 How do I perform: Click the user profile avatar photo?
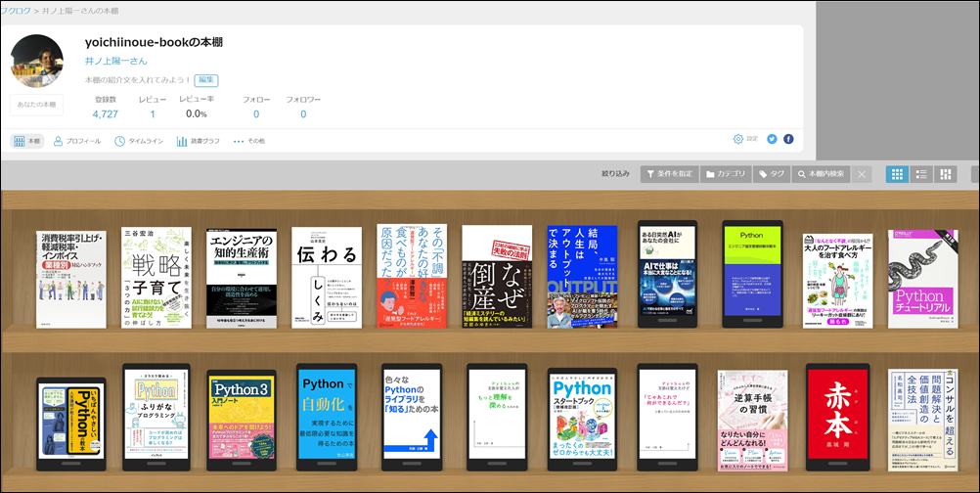[x=36, y=62]
